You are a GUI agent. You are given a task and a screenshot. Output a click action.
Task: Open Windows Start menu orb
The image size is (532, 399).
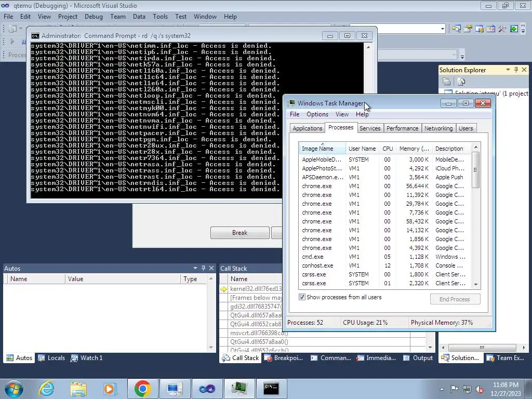(14, 389)
